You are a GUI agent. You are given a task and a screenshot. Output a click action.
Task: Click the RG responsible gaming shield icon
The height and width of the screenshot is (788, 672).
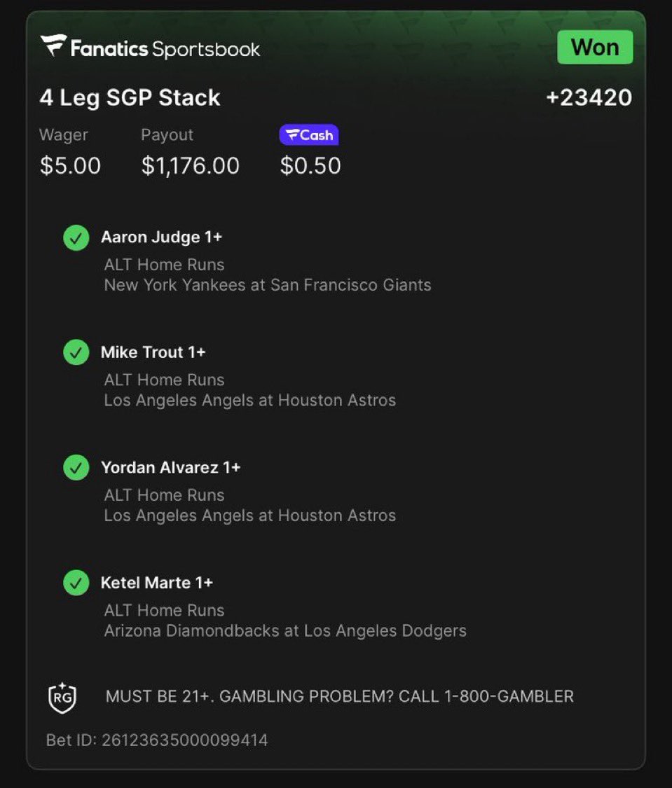click(62, 697)
